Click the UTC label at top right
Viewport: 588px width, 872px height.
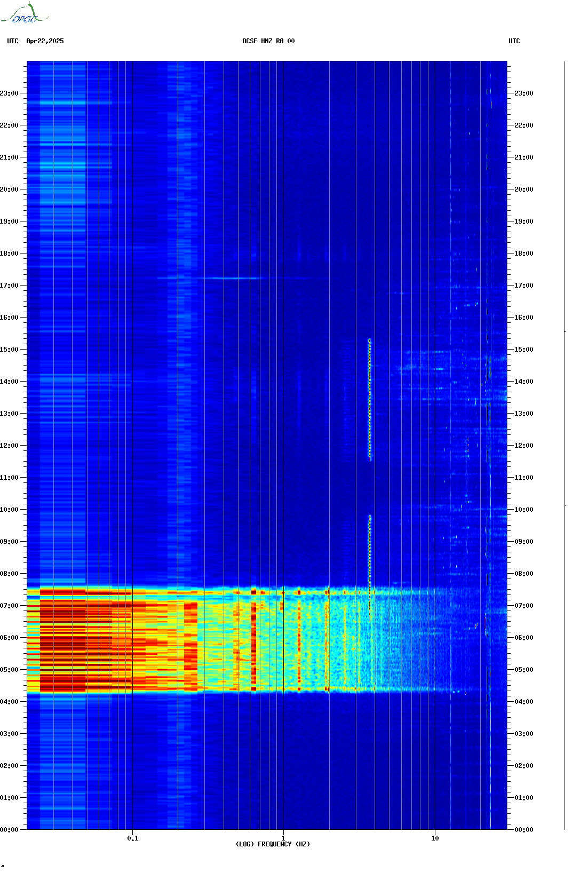tap(514, 41)
